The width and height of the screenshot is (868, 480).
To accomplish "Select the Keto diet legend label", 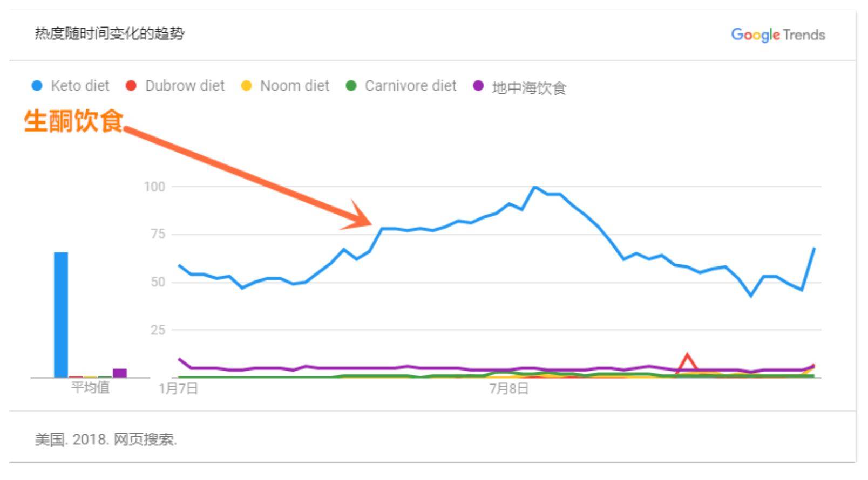I will 80,86.
